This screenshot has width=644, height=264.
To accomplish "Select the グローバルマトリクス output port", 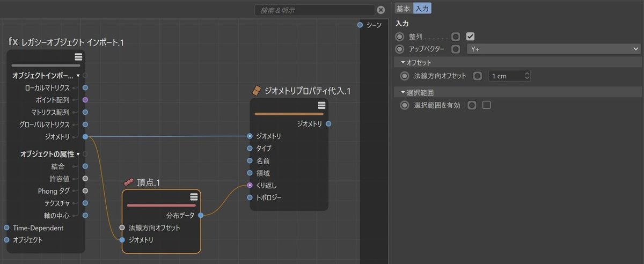I will pos(85,124).
